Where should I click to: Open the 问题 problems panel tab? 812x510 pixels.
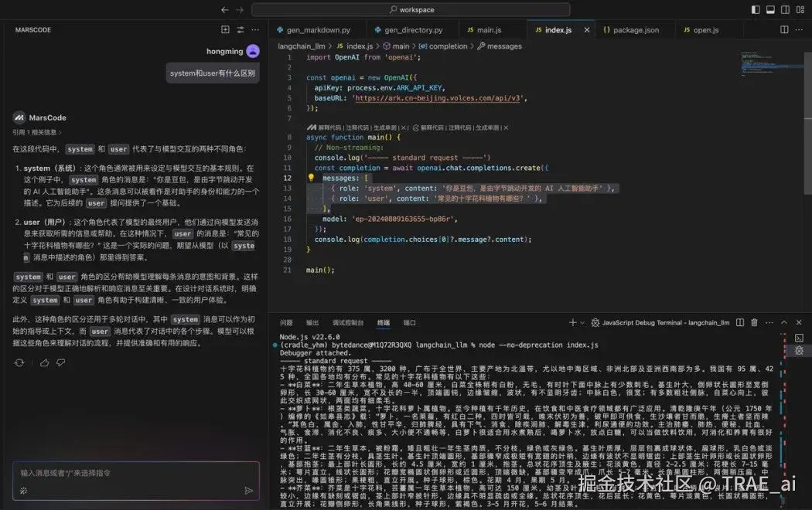point(286,323)
